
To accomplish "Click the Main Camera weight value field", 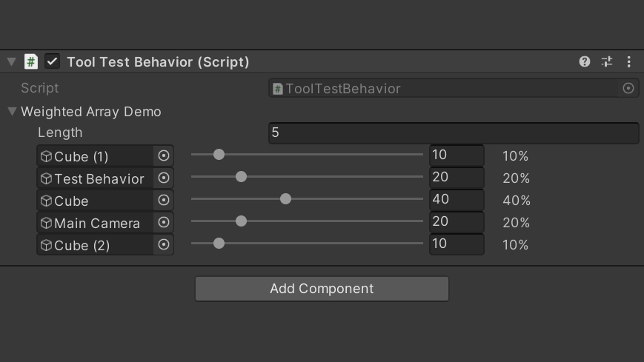I will [x=456, y=222].
